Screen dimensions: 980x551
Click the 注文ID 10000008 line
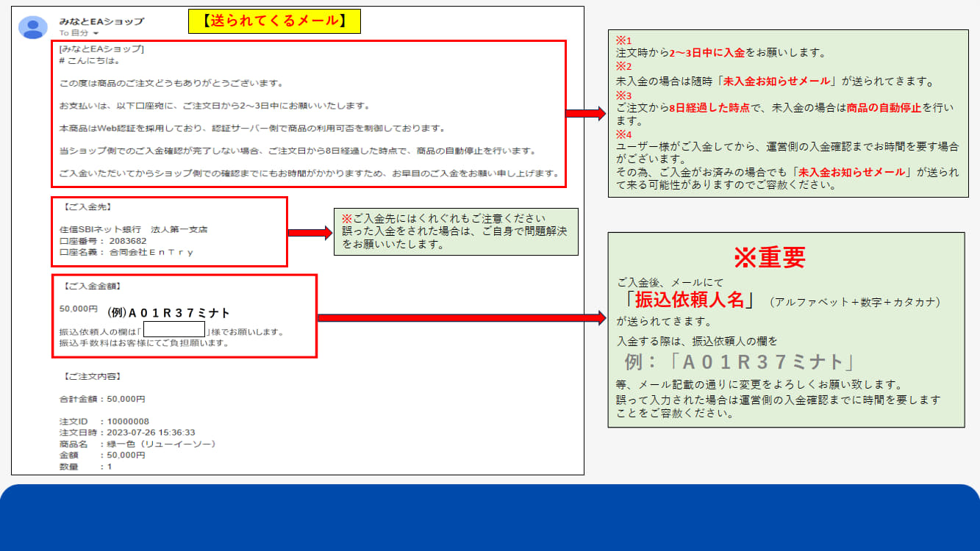click(x=104, y=422)
